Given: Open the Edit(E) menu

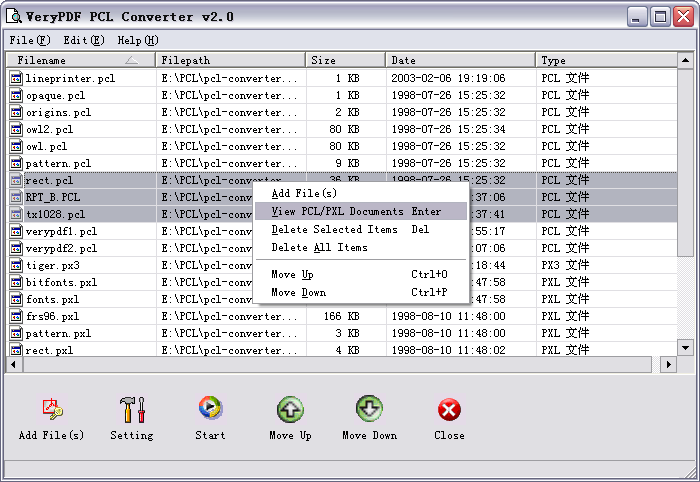Looking at the screenshot, I should click(84, 40).
